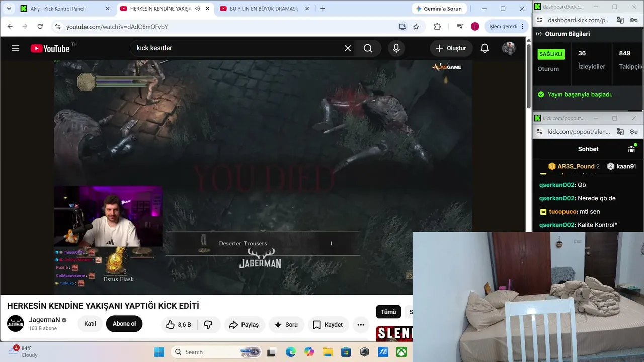The width and height of the screenshot is (644, 362).
Task: Open Chrome media controls icon
Action: [x=460, y=27]
